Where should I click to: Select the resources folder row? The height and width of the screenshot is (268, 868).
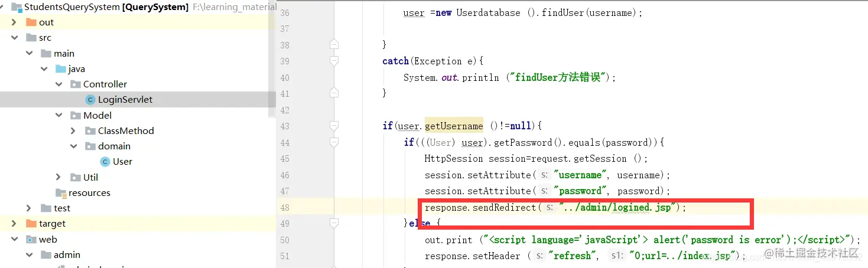[138, 193]
